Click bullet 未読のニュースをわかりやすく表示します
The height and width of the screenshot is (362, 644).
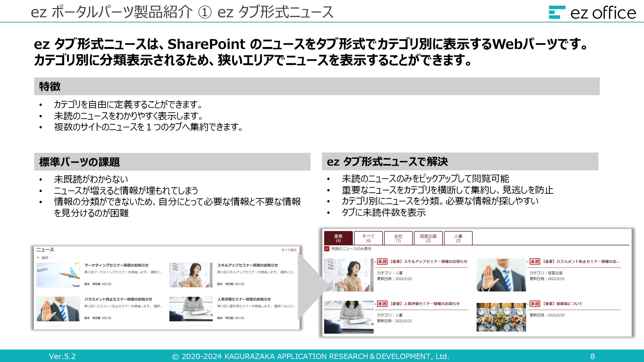(128, 116)
